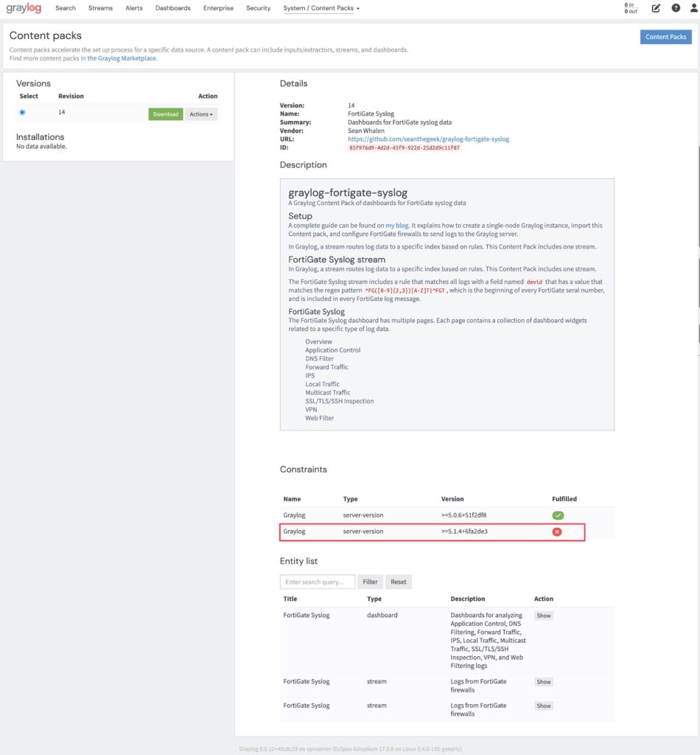This screenshot has height=755, width=700.
Task: Click the green fulfilled checkmark icon
Action: [x=558, y=515]
